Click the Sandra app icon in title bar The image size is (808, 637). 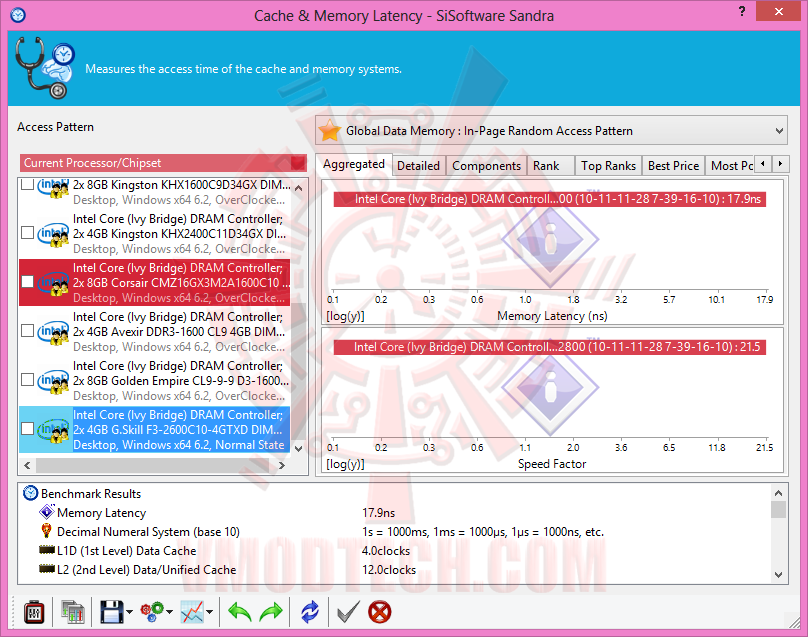pyautogui.click(x=18, y=15)
